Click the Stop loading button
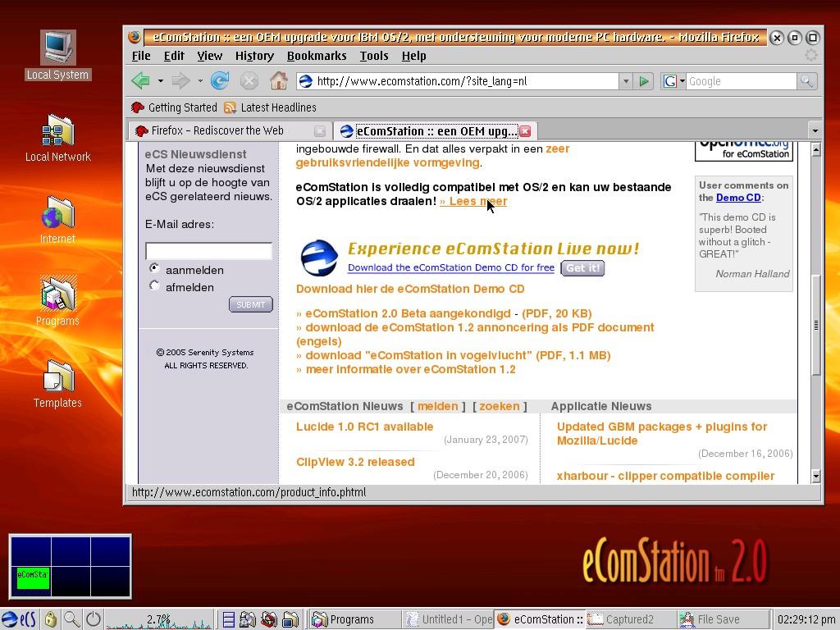Screen dimensions: 840x630 tap(249, 81)
